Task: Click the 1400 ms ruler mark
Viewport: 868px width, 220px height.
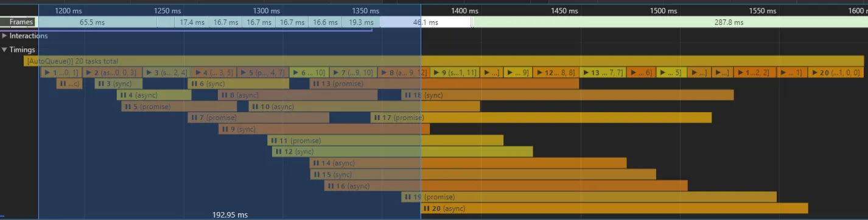Action: [464, 10]
